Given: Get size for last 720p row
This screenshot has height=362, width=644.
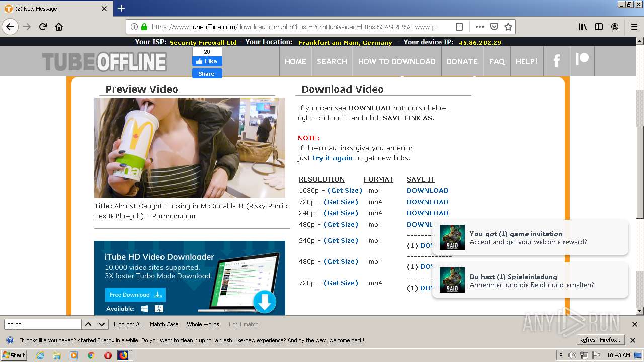Looking at the screenshot, I should (341, 283).
